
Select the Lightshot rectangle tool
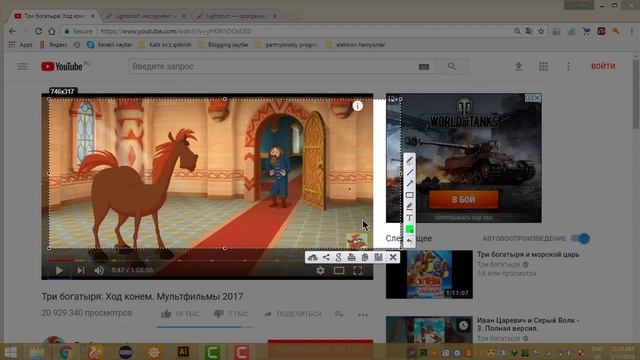coord(409,195)
